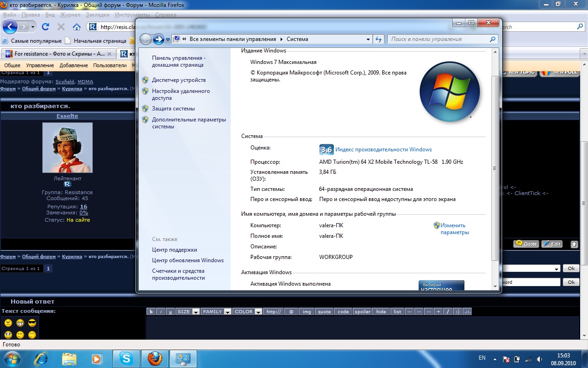588x368 pixels.
Task: Open Диспетчер устройств link
Action: [179, 80]
